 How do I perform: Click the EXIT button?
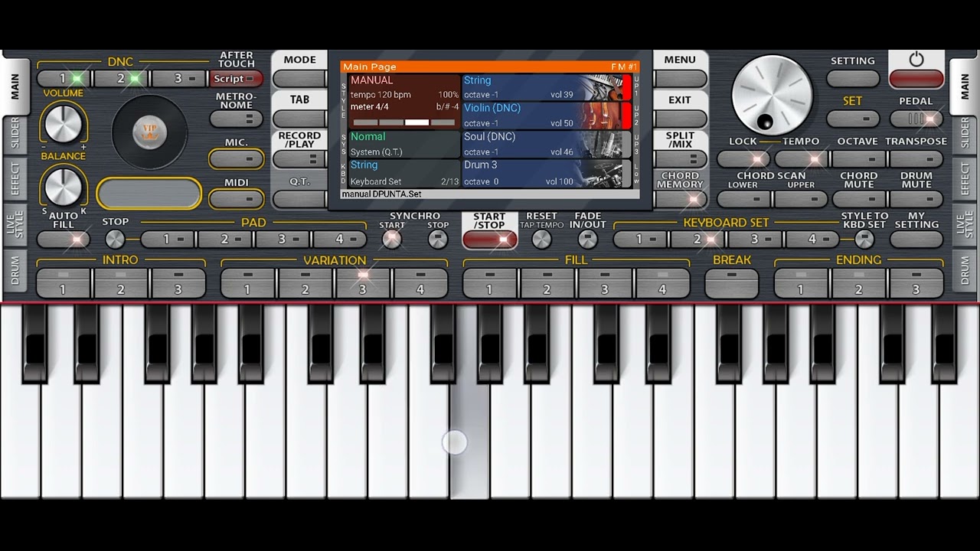[680, 119]
